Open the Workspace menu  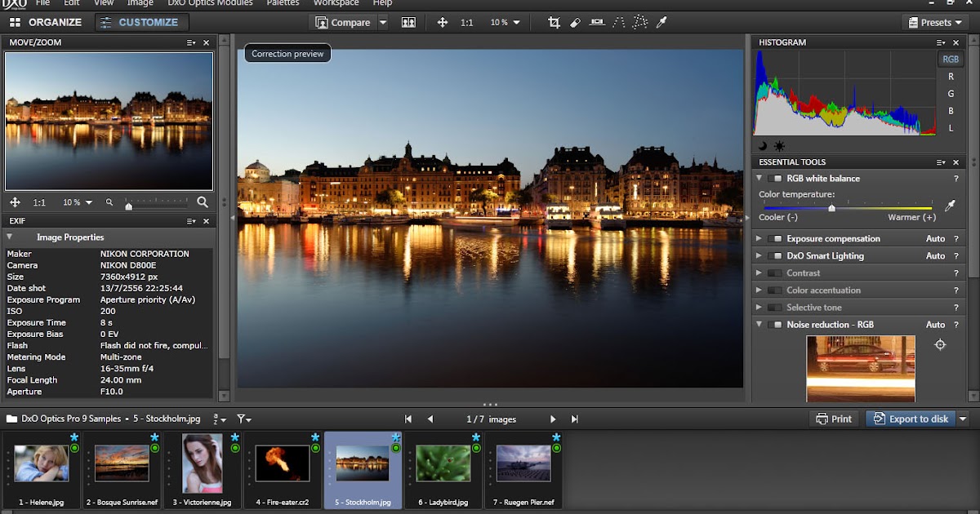point(336,3)
